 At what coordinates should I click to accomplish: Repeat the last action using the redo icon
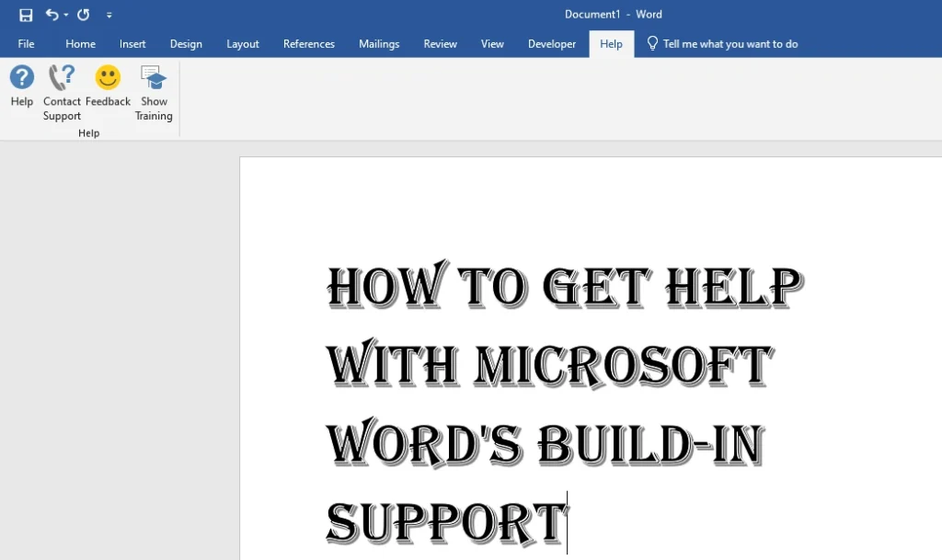[82, 14]
